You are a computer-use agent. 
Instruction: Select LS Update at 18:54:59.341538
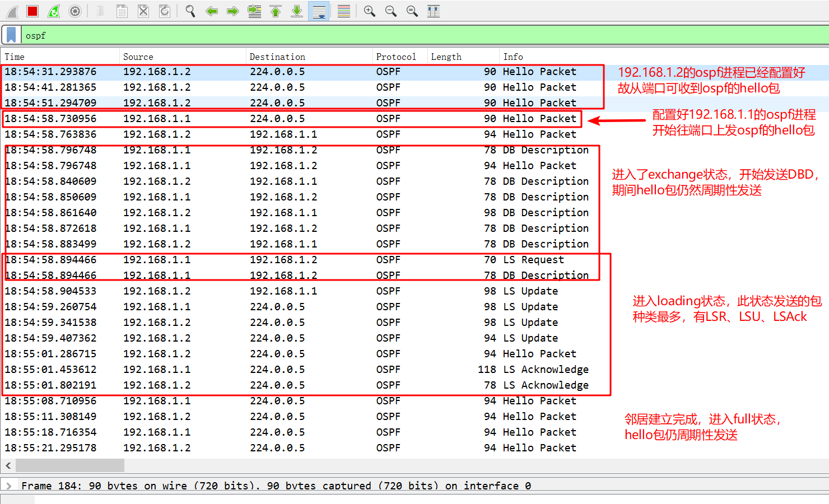coord(414,323)
